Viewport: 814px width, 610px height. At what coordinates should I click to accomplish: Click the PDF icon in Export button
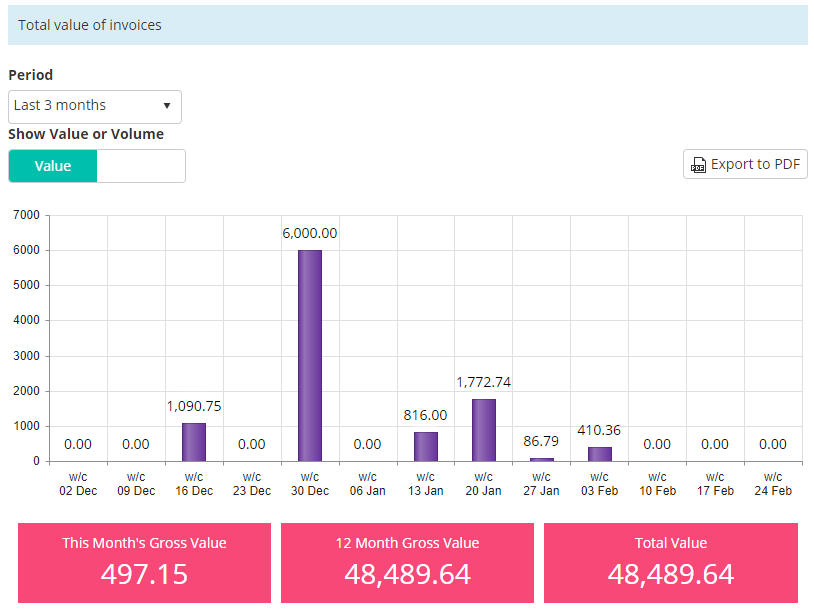(x=698, y=165)
